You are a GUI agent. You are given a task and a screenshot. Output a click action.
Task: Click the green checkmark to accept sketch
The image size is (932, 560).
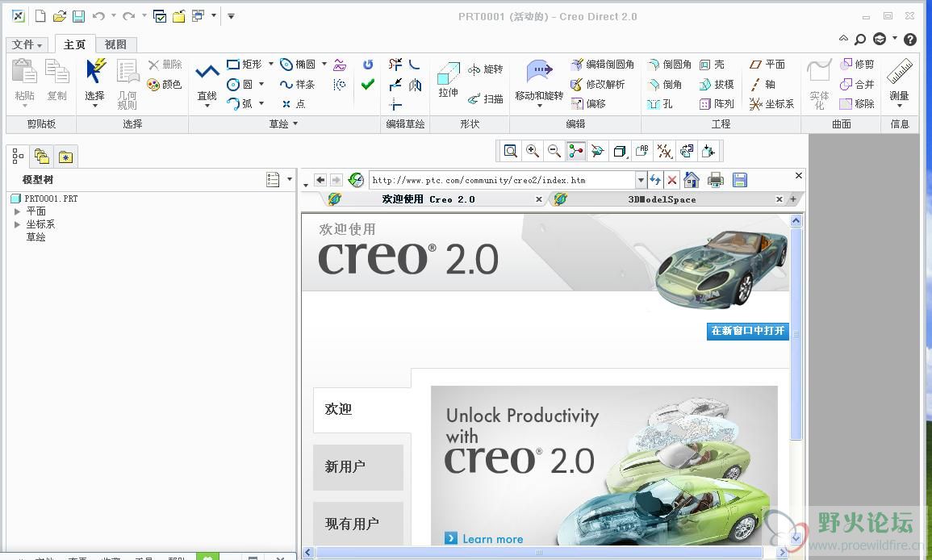368,85
